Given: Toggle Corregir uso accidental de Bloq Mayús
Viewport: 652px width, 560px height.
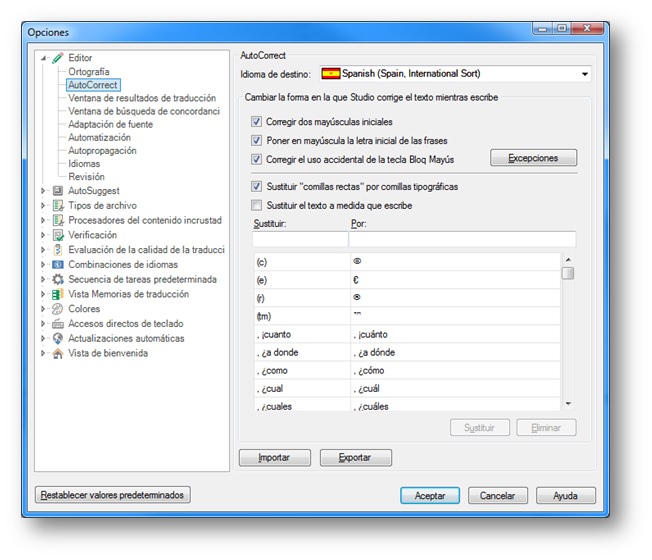Looking at the screenshot, I should click(x=257, y=159).
